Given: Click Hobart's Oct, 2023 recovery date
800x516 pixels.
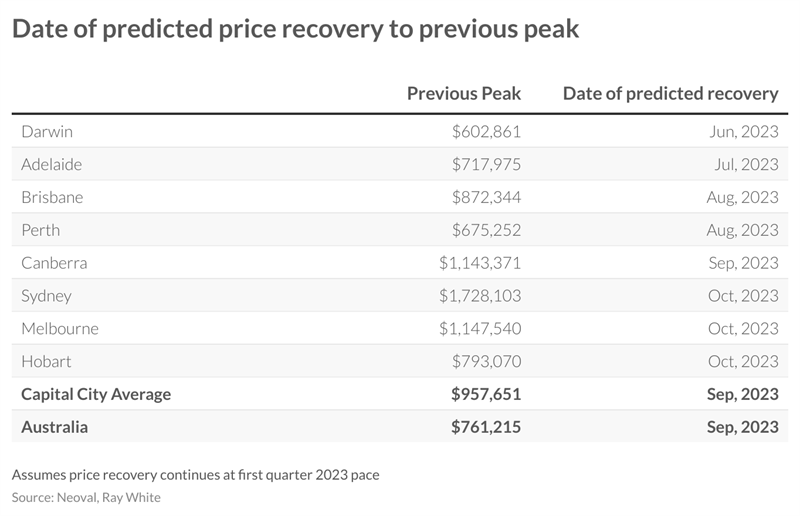Looking at the screenshot, I should click(x=743, y=361).
